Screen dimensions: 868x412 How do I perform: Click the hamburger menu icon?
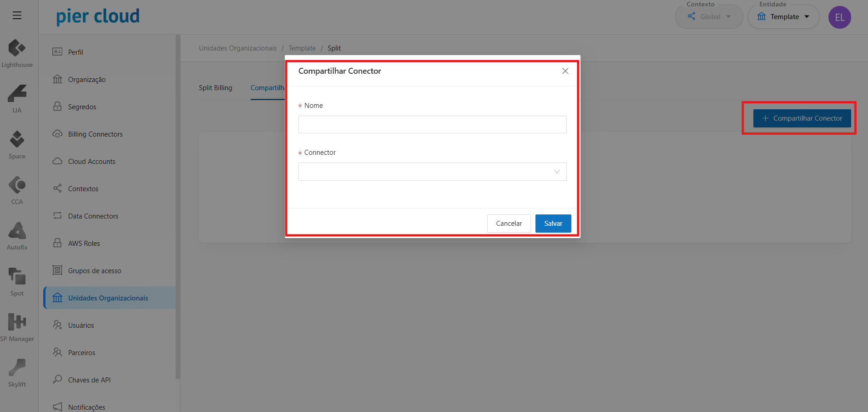coord(17,15)
